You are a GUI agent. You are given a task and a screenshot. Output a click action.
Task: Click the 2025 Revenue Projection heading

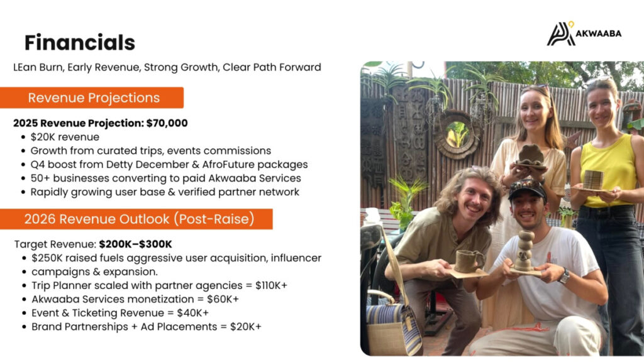tap(100, 123)
